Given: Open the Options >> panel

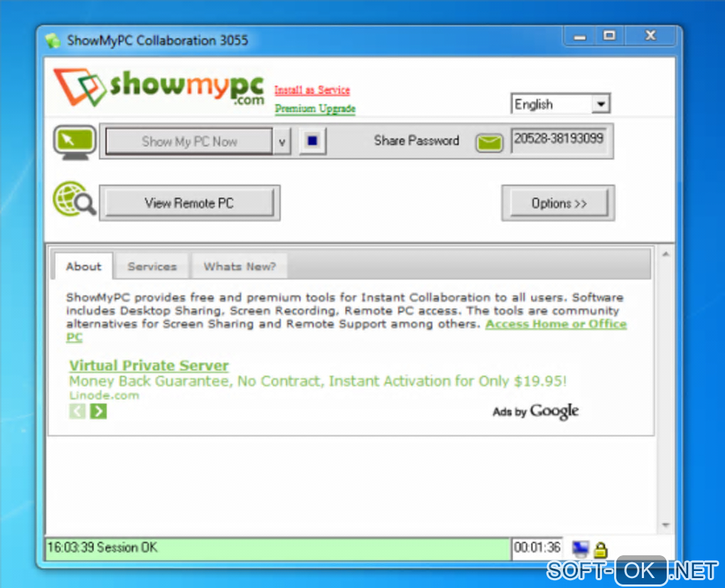Looking at the screenshot, I should coord(559,203).
